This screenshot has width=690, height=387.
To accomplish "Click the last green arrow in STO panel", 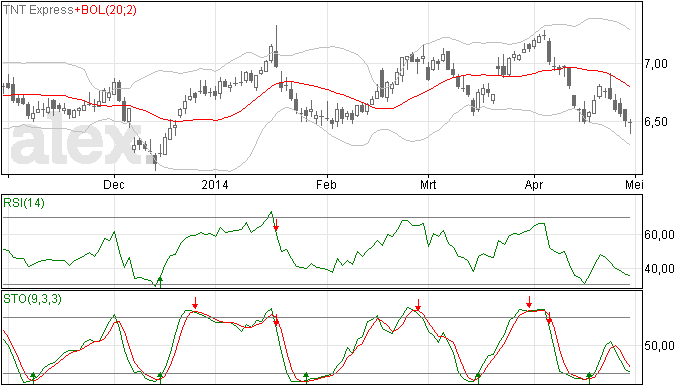I will [x=589, y=378].
